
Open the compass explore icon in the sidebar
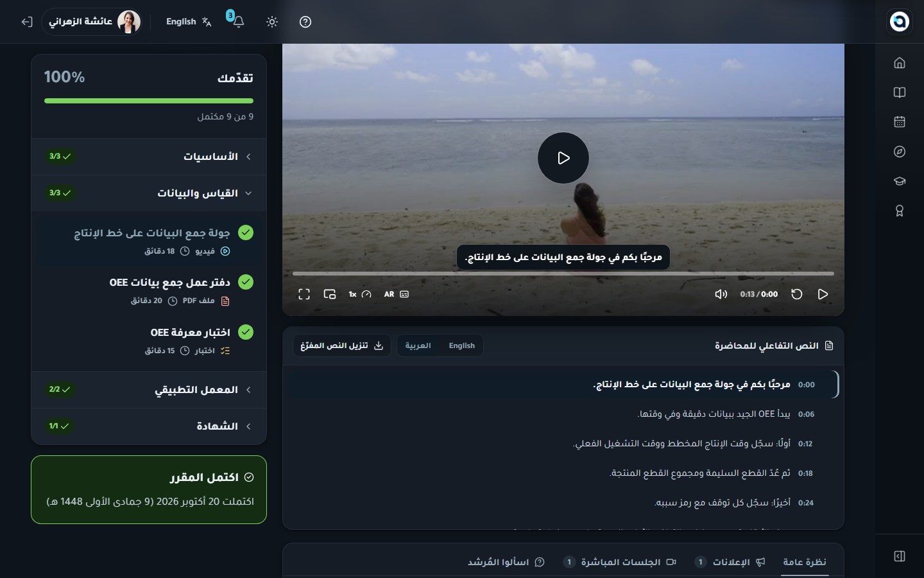[900, 152]
